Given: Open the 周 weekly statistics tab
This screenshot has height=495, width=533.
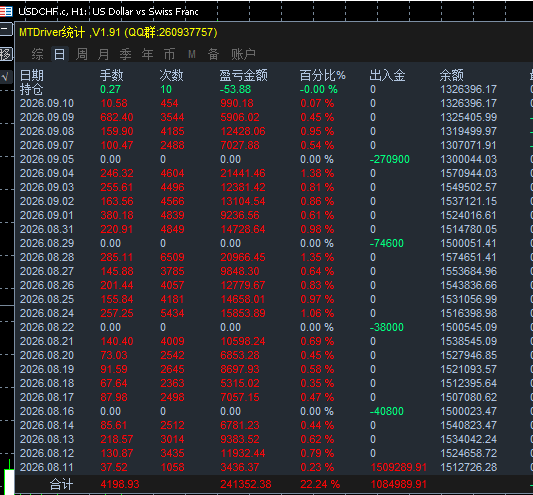Looking at the screenshot, I should click(82, 54).
